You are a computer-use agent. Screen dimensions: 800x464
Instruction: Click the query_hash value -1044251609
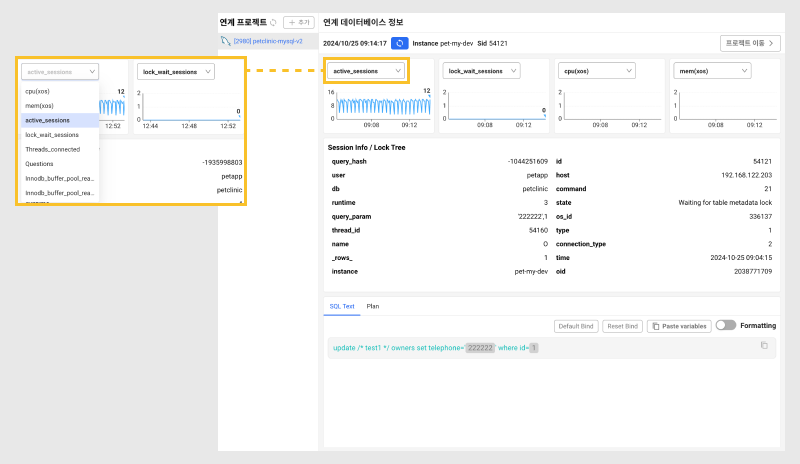click(528, 161)
